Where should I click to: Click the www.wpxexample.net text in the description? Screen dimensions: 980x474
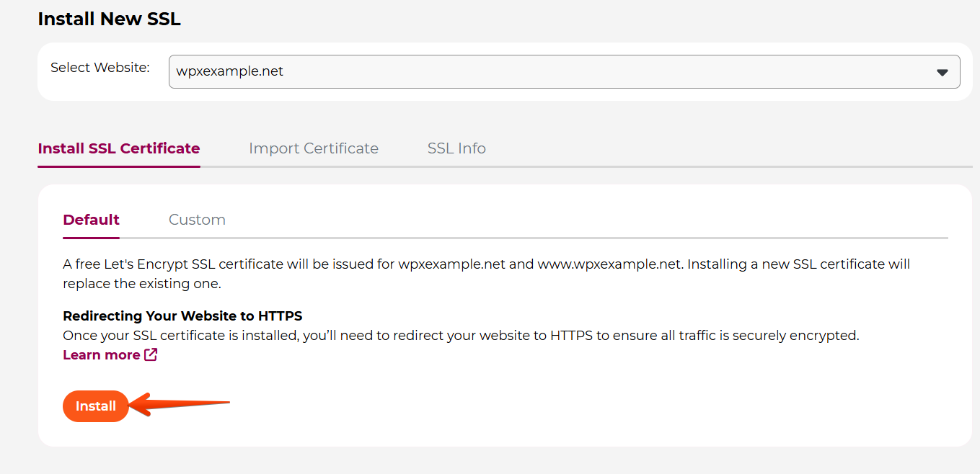click(609, 264)
